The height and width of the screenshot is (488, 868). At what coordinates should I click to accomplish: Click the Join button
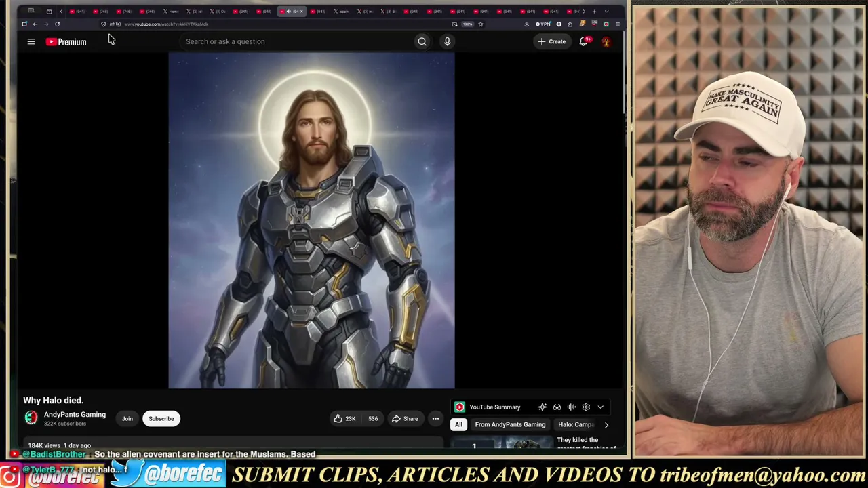click(127, 419)
